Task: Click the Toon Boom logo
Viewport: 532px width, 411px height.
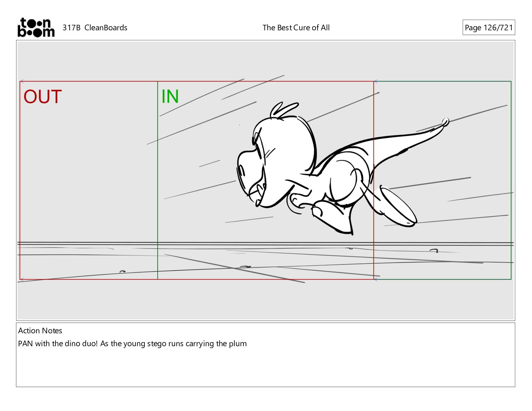Action: (x=36, y=27)
